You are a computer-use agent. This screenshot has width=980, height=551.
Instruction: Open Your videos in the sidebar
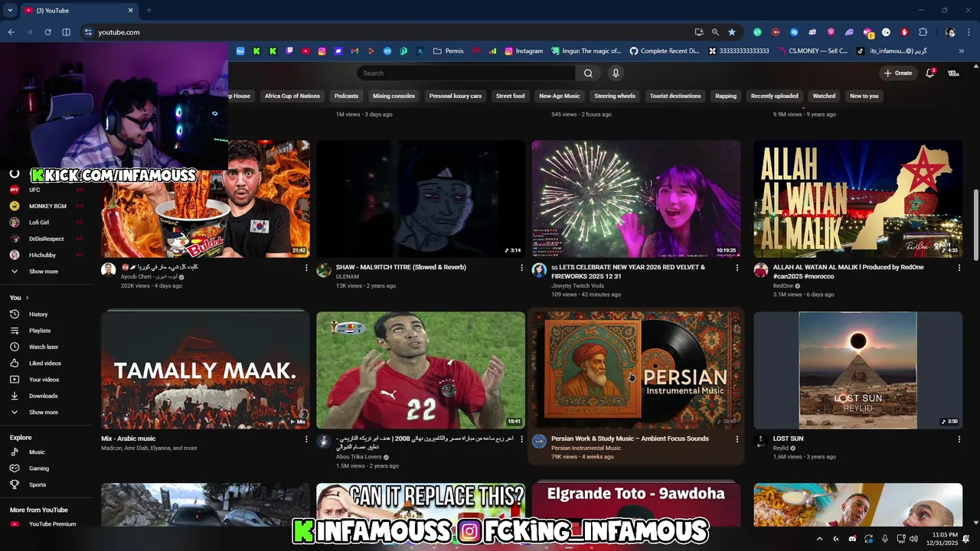(44, 380)
